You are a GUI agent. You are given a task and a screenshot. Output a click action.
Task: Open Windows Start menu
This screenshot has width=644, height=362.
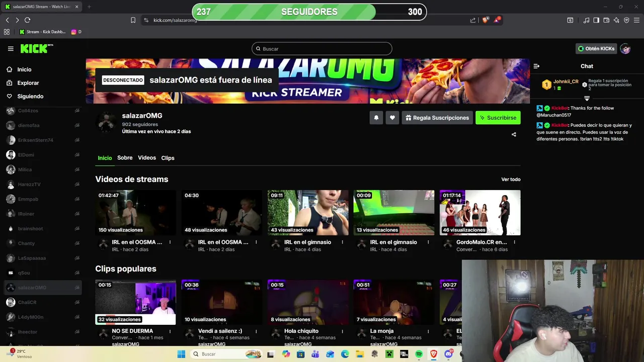(x=181, y=354)
